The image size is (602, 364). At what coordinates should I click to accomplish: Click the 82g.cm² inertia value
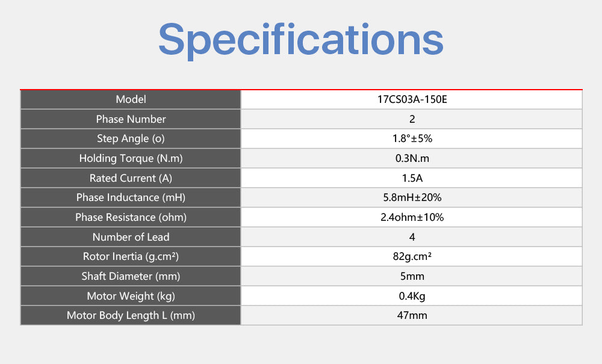[412, 256]
